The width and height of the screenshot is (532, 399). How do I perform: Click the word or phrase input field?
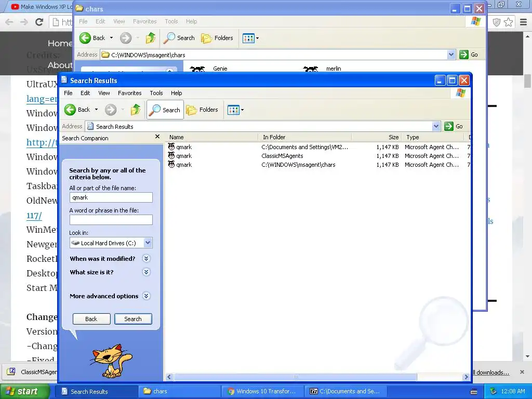[x=111, y=220]
